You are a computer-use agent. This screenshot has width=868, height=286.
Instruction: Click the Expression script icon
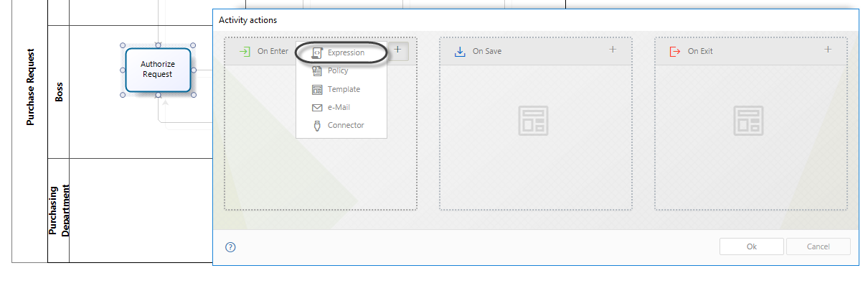(x=317, y=53)
